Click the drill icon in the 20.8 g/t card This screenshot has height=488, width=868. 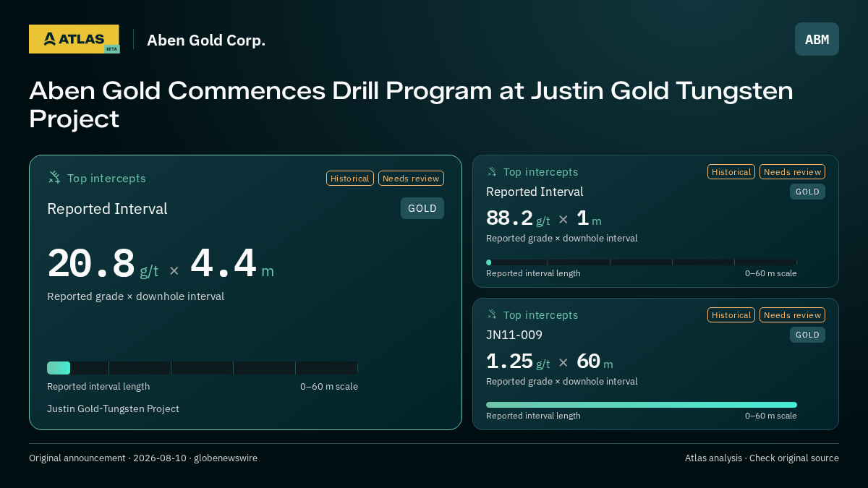coord(54,178)
